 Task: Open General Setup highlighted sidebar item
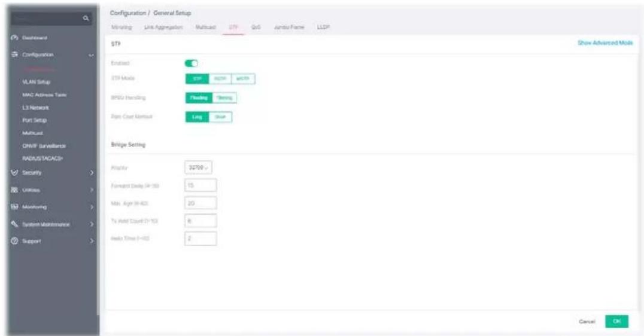(x=39, y=69)
